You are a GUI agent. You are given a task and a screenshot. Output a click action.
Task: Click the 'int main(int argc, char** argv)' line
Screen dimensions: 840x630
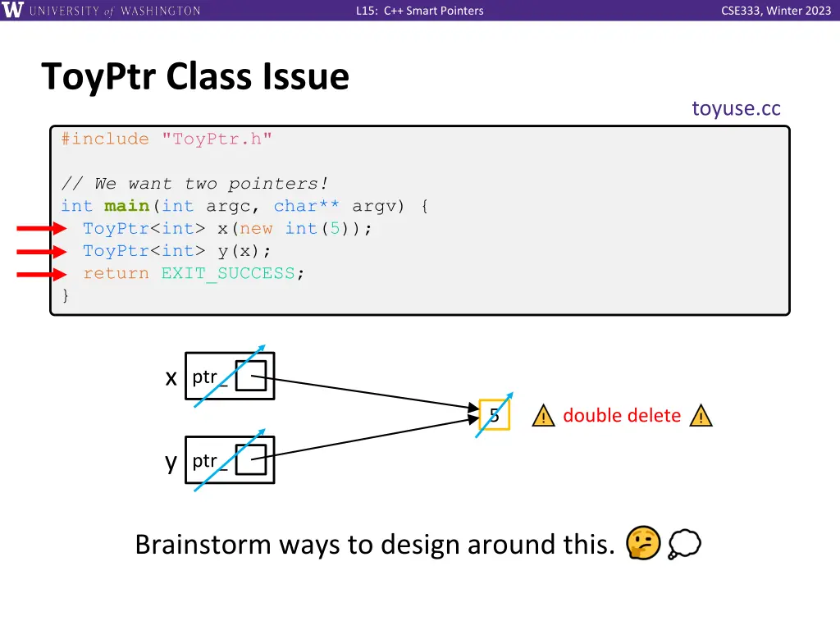tap(244, 206)
